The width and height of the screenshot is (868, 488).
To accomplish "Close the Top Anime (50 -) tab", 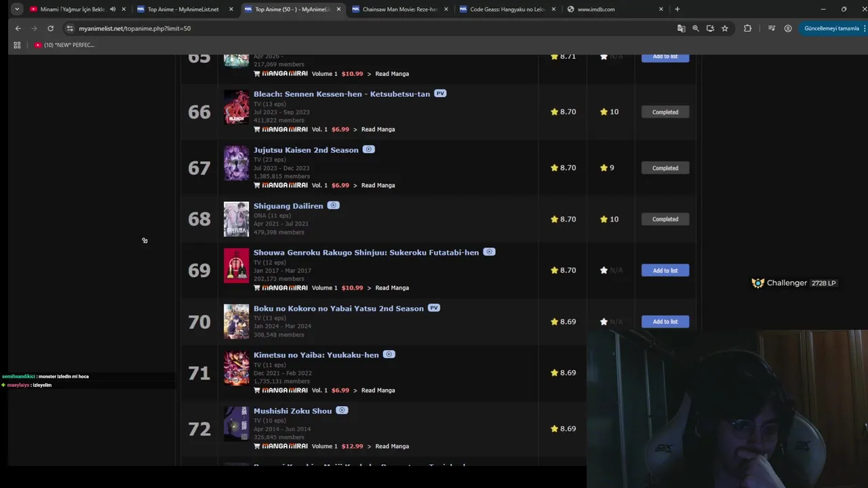I will point(338,9).
